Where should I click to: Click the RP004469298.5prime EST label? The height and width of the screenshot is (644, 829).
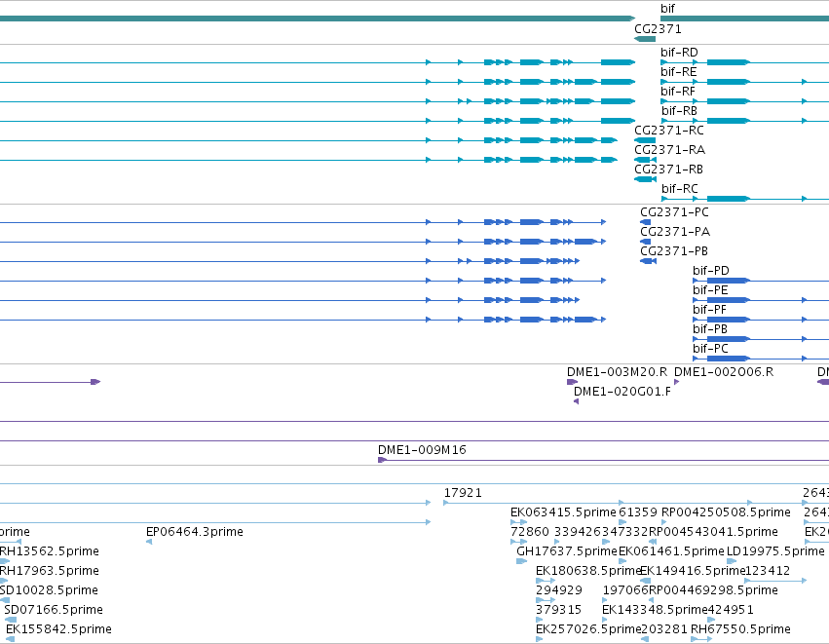(x=713, y=590)
